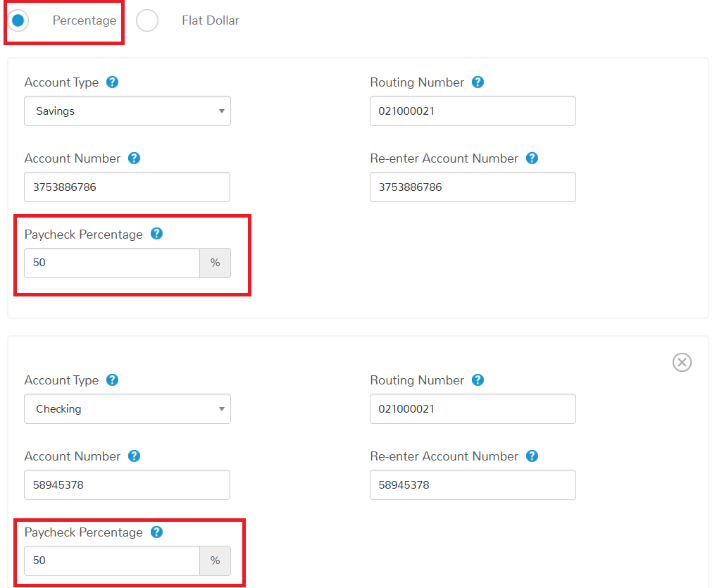Click the second Paycheck Percentage input field
This screenshot has height=588, width=717.
(112, 561)
